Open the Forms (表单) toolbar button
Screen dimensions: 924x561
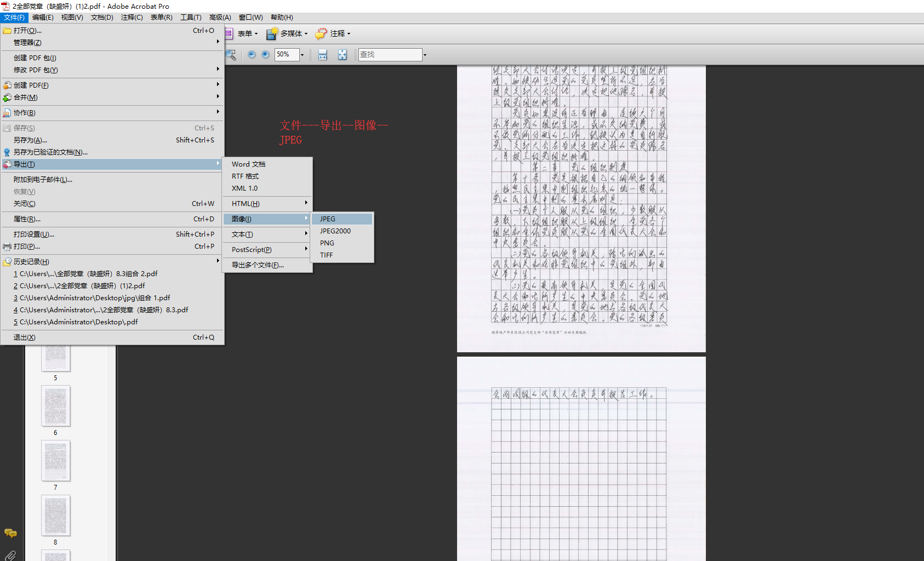pos(242,33)
